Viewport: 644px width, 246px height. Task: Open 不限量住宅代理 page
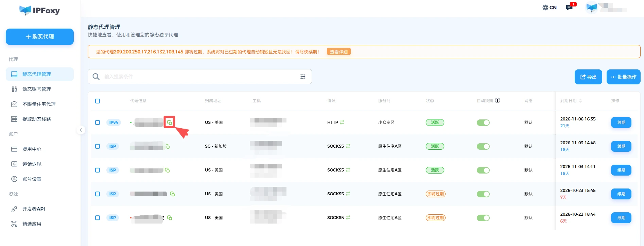(40, 104)
